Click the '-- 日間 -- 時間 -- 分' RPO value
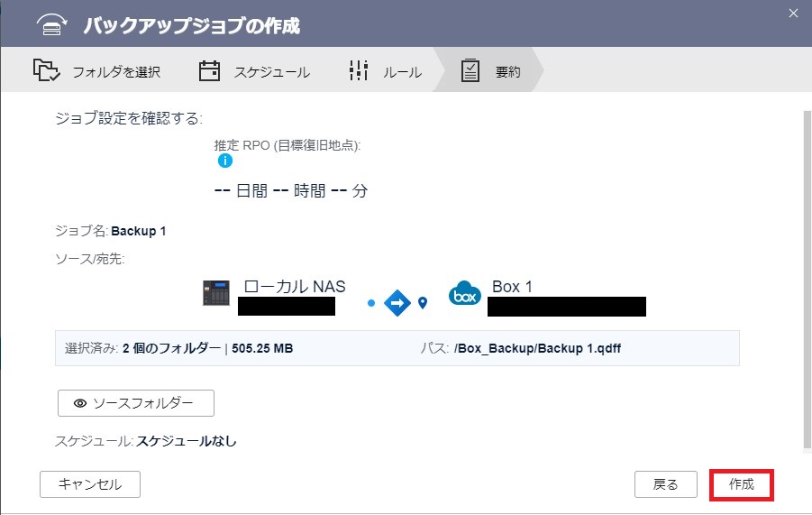This screenshot has height=515, width=812. [291, 190]
